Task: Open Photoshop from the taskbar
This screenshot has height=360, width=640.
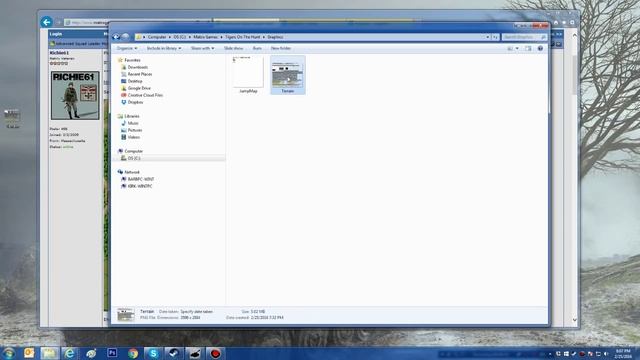Action: [x=112, y=353]
